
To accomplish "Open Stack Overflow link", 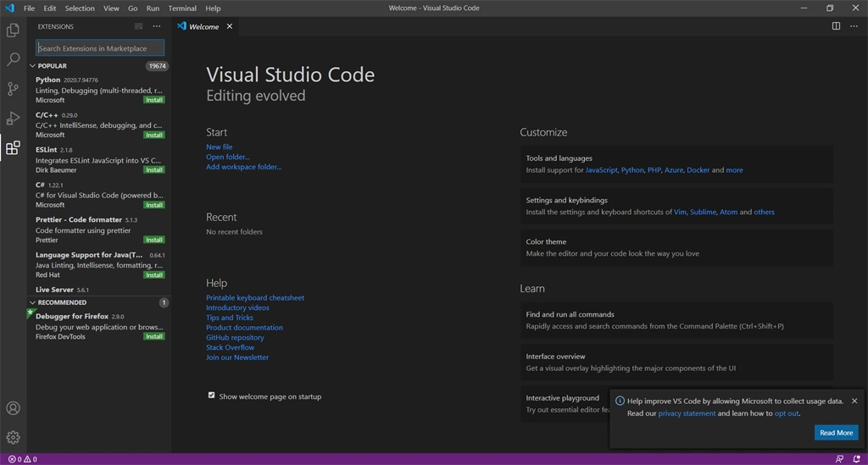I will (x=230, y=347).
